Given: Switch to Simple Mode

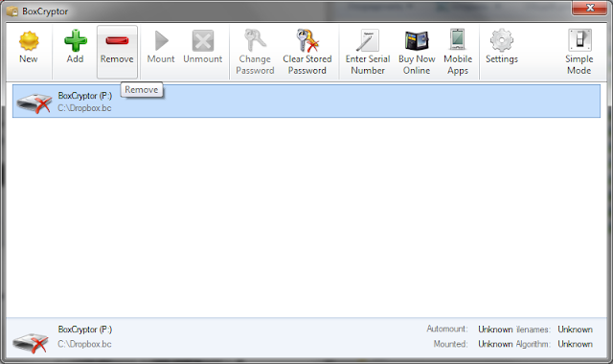Looking at the screenshot, I should coord(579,52).
